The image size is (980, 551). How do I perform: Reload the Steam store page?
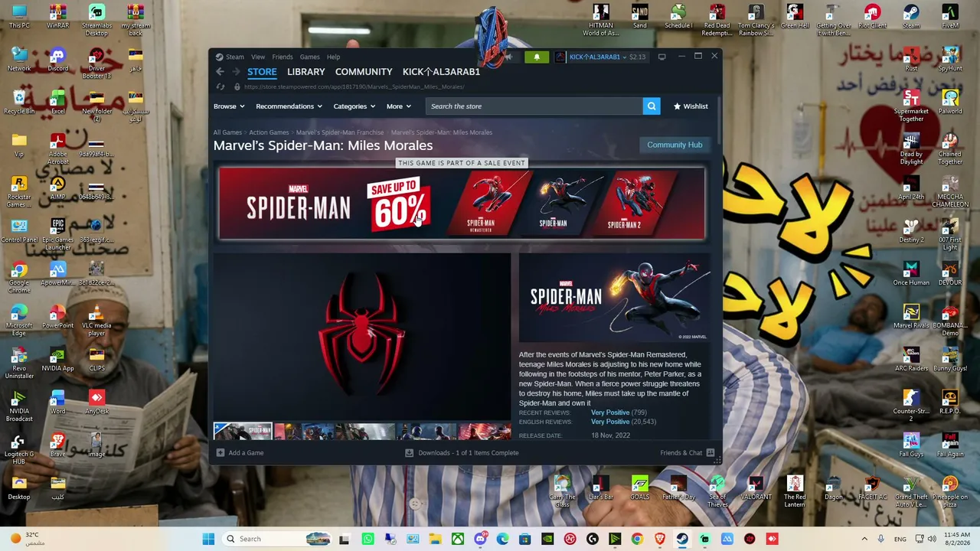(x=220, y=87)
